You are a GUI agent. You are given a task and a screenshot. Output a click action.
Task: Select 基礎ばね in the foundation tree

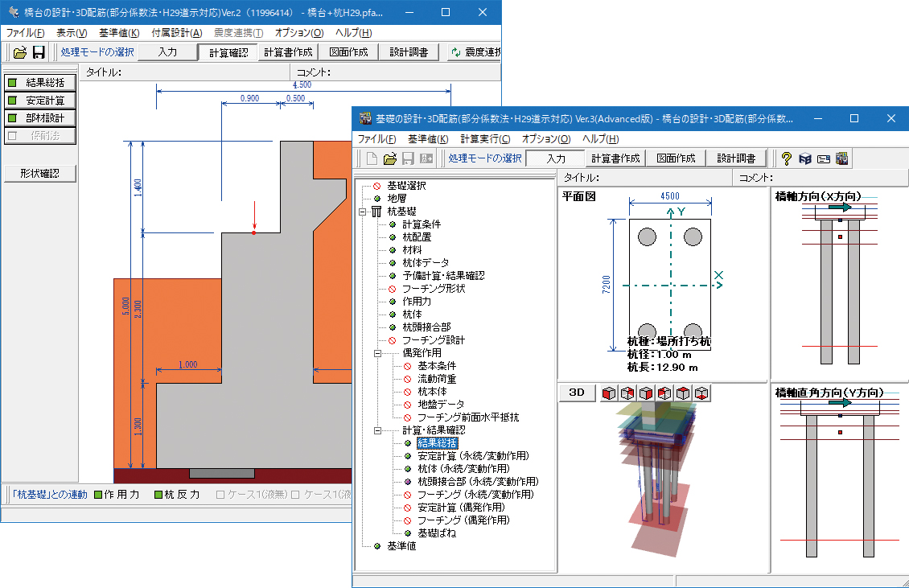(x=437, y=533)
